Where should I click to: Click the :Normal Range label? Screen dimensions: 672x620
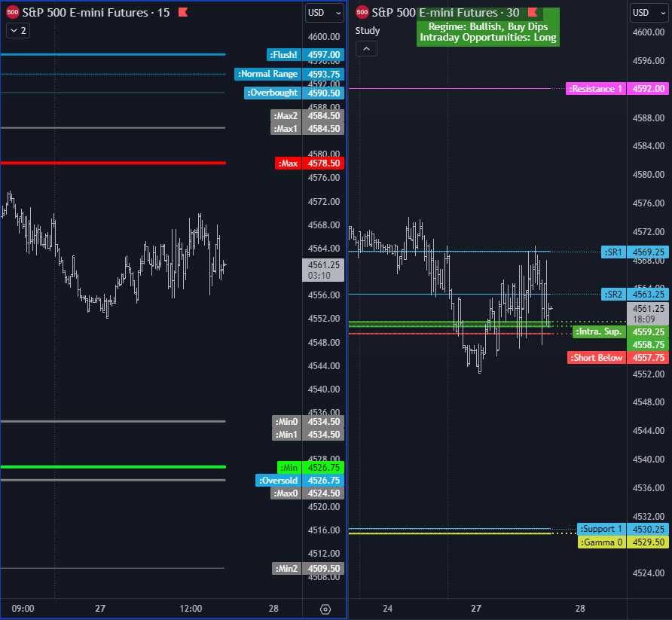pos(268,74)
